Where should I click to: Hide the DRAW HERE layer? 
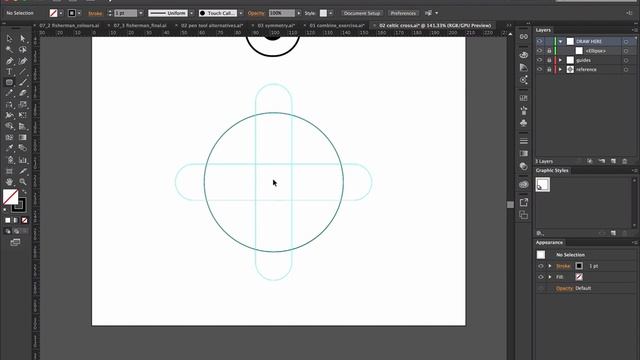click(x=540, y=41)
